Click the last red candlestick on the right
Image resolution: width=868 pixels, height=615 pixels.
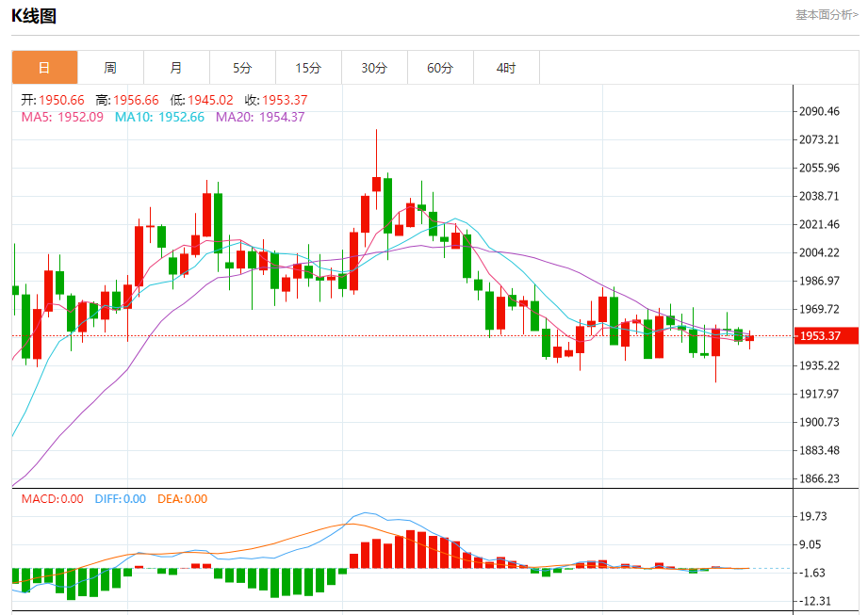[749, 338]
